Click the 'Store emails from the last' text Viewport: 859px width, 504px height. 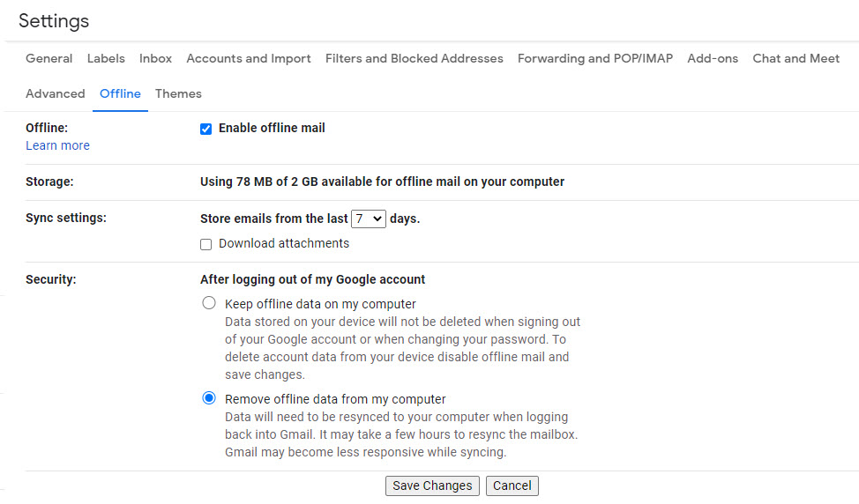click(274, 219)
